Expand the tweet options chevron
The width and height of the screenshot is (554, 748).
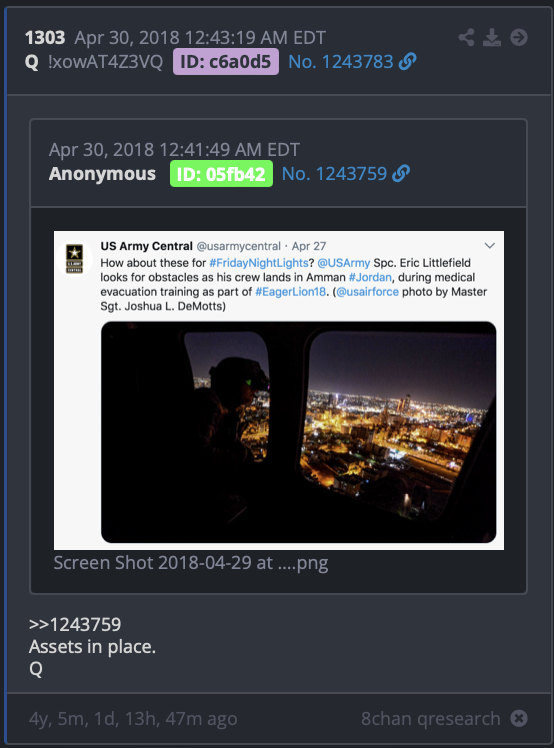[x=490, y=246]
